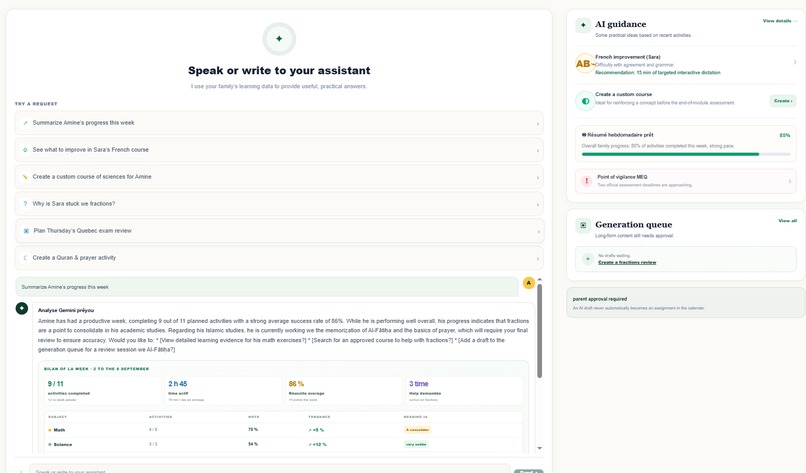Click the AI guidance sparkle icon

point(583,25)
